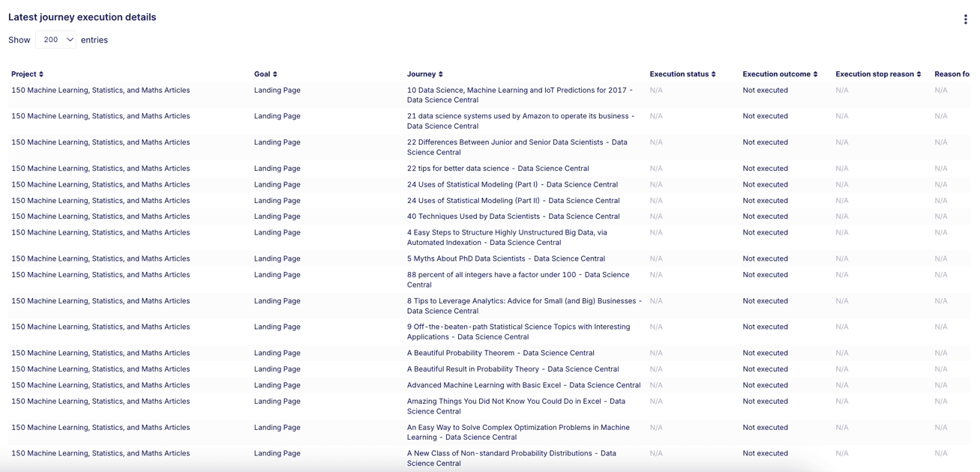Image resolution: width=980 pixels, height=472 pixels.
Task: Open the Show entries count dropdown
Action: (x=56, y=40)
